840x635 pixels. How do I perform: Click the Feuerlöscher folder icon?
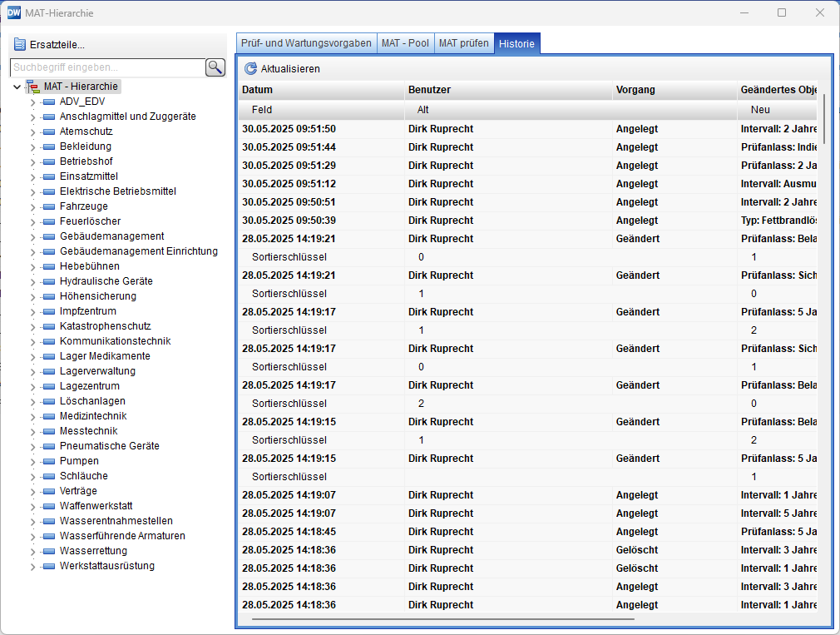coord(48,221)
